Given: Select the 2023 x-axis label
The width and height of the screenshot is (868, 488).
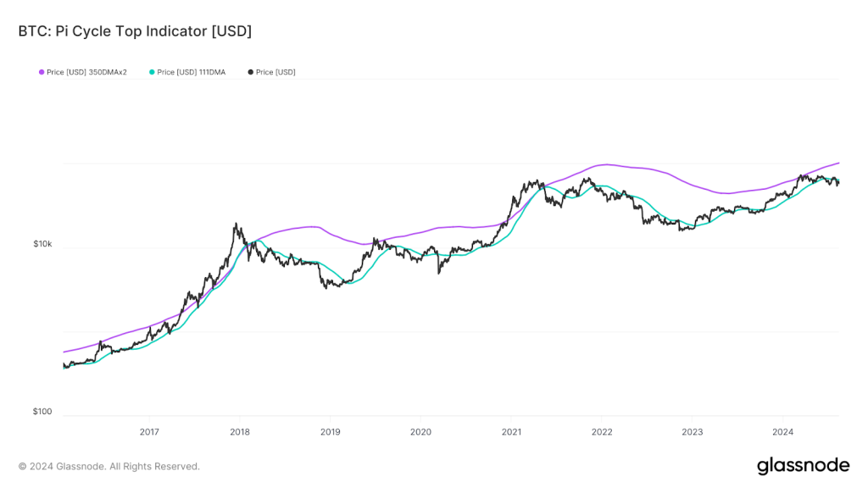Looking at the screenshot, I should coord(692,430).
